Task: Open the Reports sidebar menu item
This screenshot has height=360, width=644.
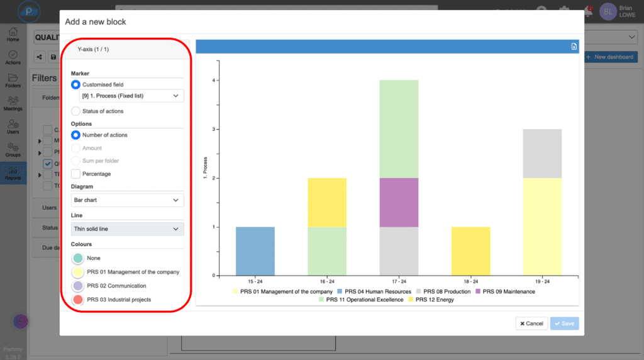Action: pos(13,172)
